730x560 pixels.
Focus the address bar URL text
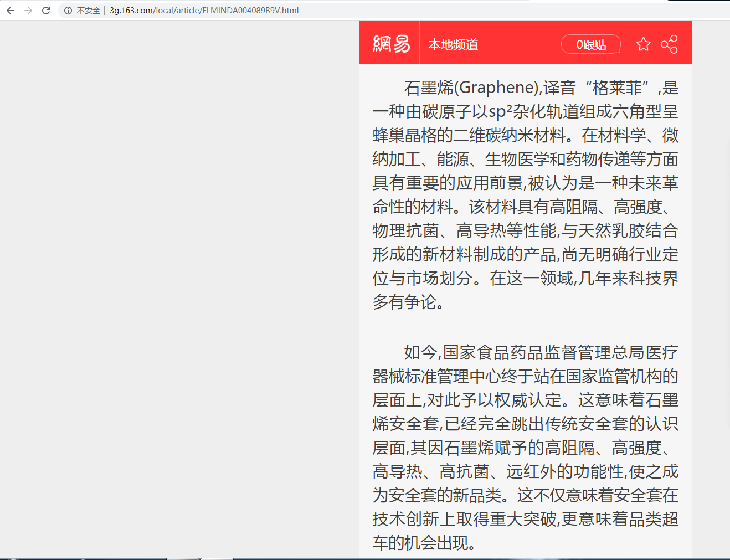point(204,11)
